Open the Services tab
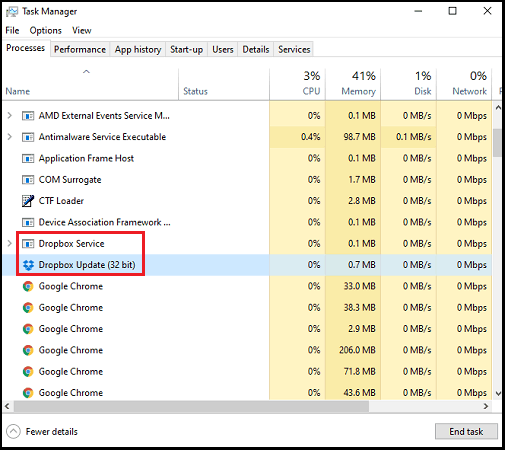This screenshot has width=505, height=450. (x=294, y=50)
